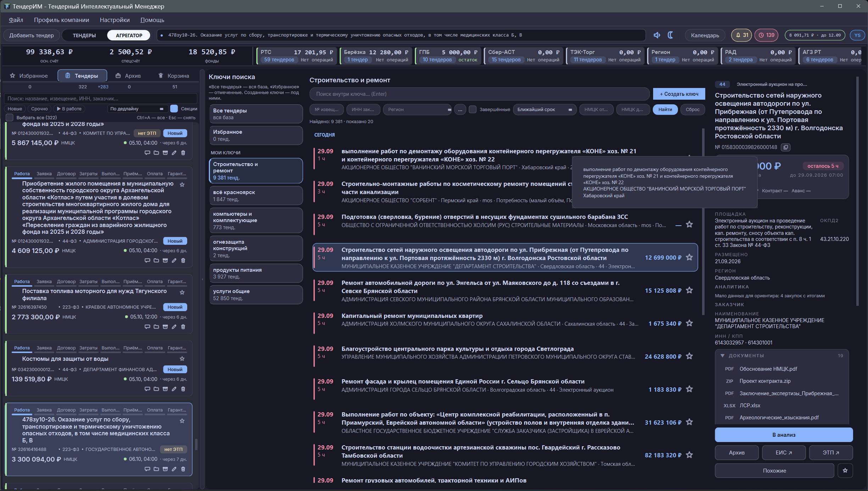Viewport: 868px width, 491px height.
Task: Open the clock deadline badge showing 139
Action: [766, 35]
